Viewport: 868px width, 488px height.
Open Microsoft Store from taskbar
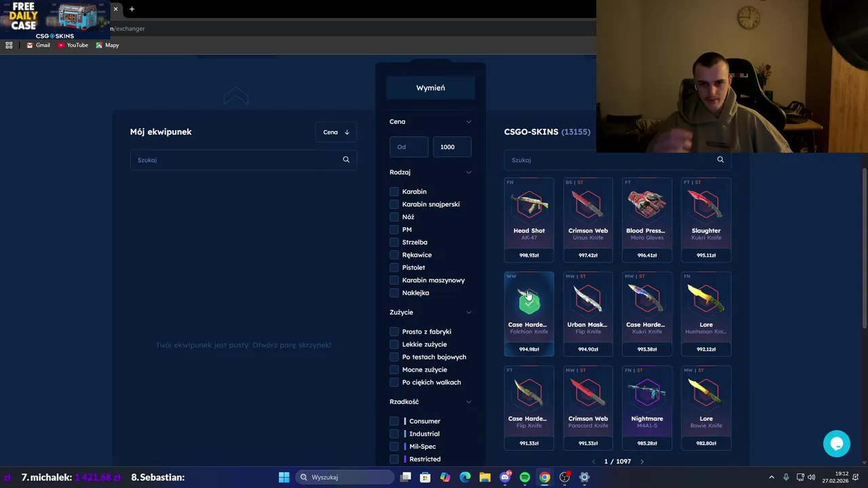pyautogui.click(x=425, y=477)
